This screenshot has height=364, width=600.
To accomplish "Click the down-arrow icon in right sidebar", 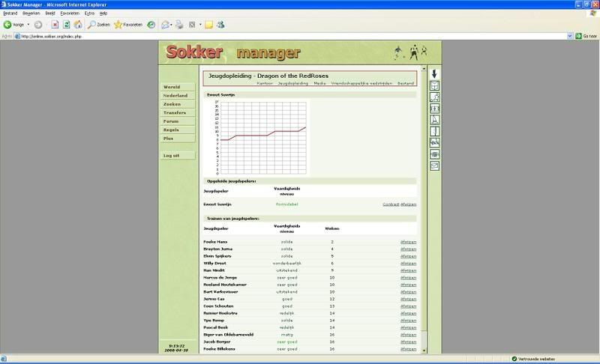I will click(x=434, y=73).
